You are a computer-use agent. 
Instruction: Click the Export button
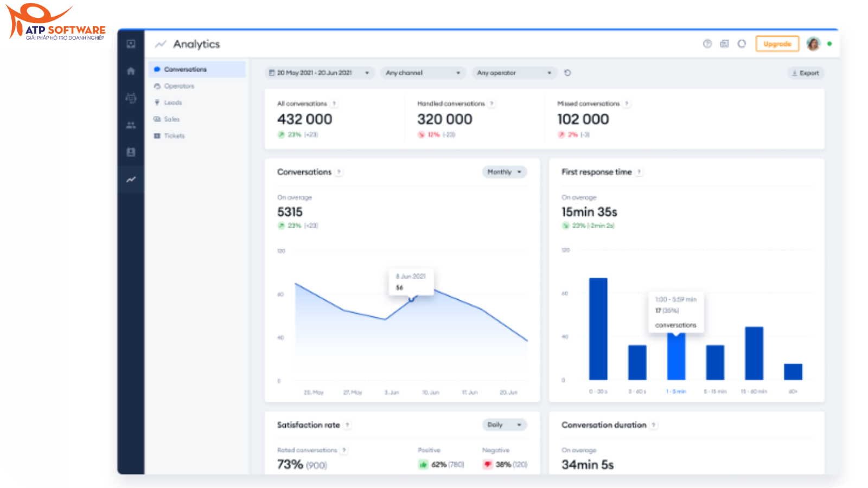pos(806,73)
